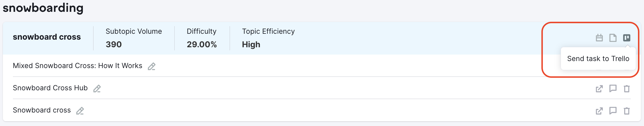Screen dimensions: 644x126
Task: Click the "Send task to Trello" tooltip
Action: (x=598, y=58)
